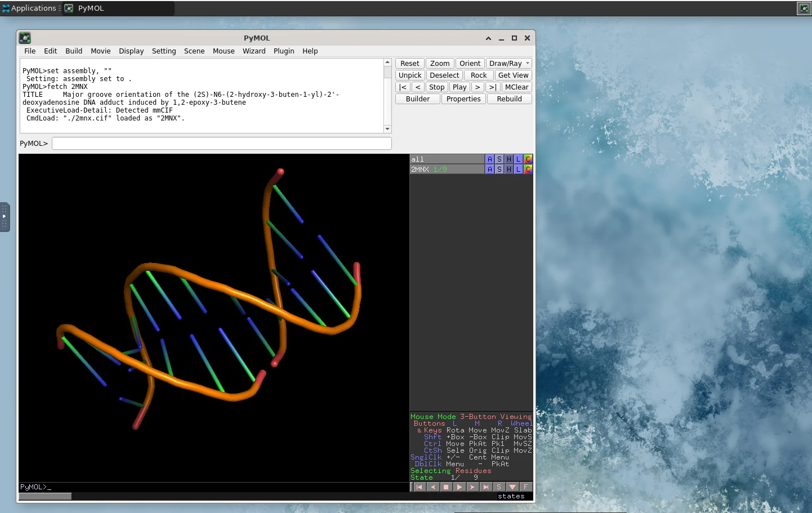Click the Deselect button

[x=444, y=75]
